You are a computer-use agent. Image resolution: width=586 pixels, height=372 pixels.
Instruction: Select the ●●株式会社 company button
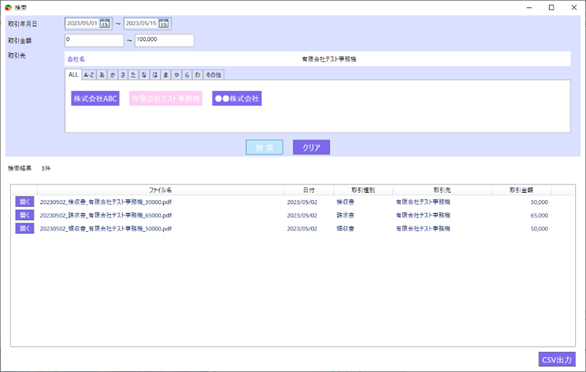(237, 98)
